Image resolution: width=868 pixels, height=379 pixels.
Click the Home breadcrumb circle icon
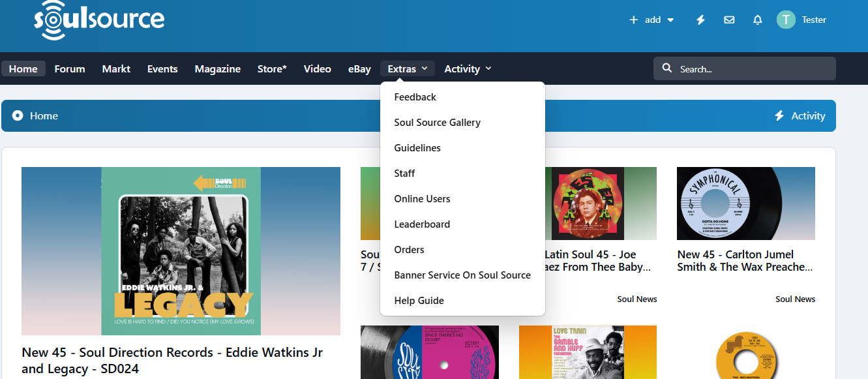click(18, 115)
